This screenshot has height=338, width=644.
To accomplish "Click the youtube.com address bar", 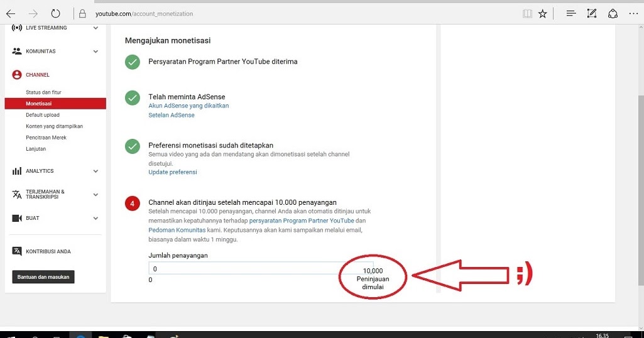I will (x=144, y=14).
